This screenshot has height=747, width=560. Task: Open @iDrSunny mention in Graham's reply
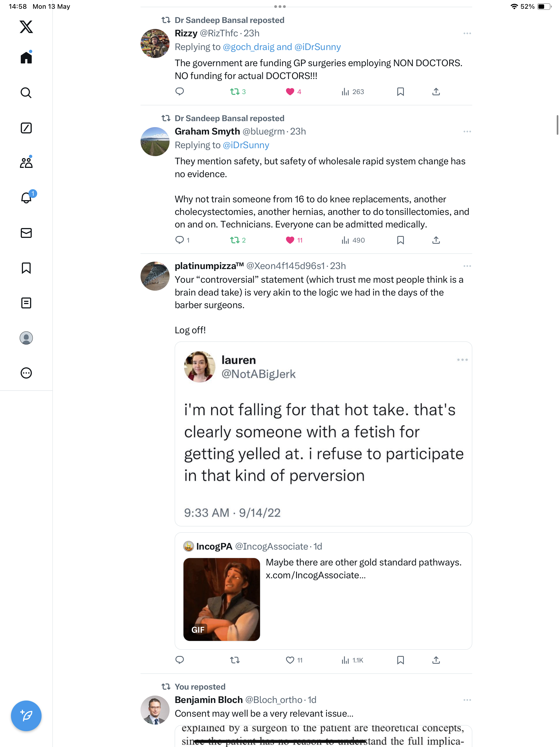point(246,145)
